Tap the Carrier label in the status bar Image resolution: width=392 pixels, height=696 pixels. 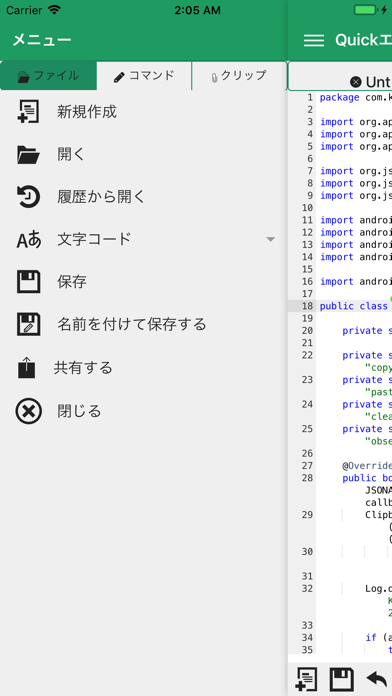[24, 10]
